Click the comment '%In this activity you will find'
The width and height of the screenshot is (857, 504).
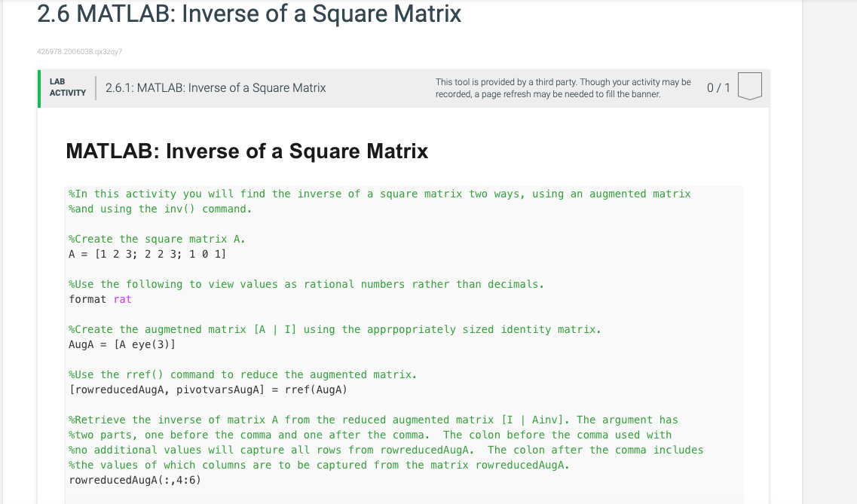click(379, 194)
